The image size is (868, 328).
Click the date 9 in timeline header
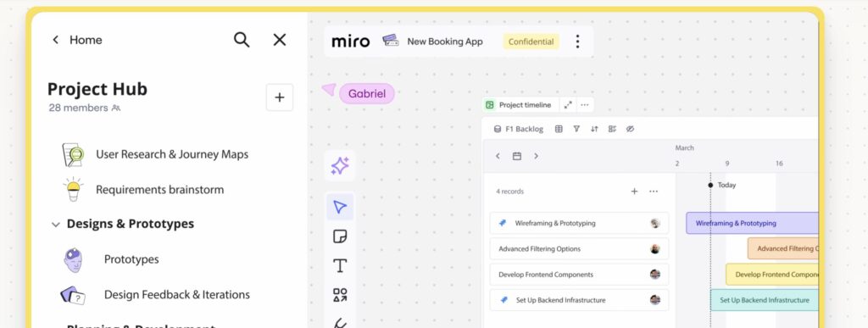point(726,164)
